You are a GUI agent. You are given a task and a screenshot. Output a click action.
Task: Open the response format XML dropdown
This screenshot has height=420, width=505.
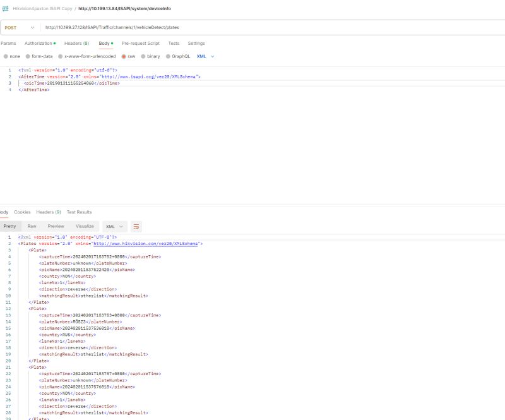coord(114,226)
